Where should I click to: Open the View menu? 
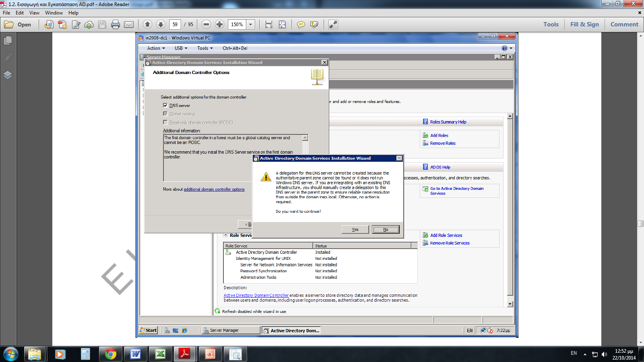(x=34, y=13)
